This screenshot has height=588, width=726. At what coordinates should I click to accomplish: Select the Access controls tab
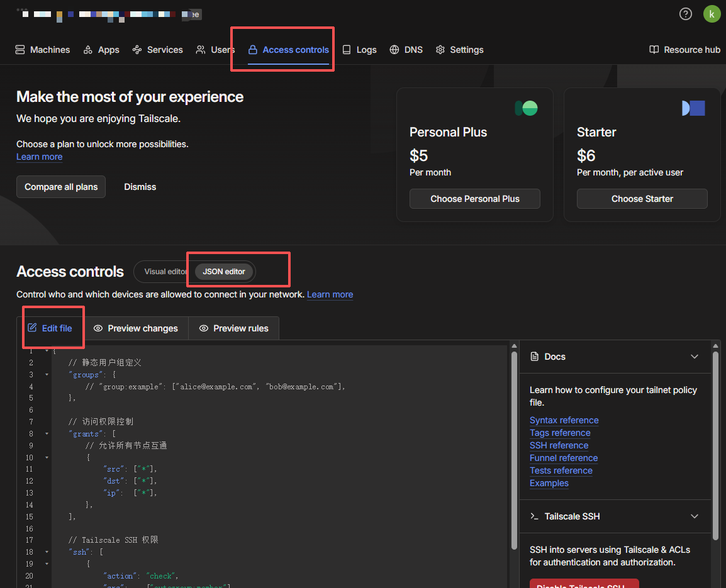[289, 50]
